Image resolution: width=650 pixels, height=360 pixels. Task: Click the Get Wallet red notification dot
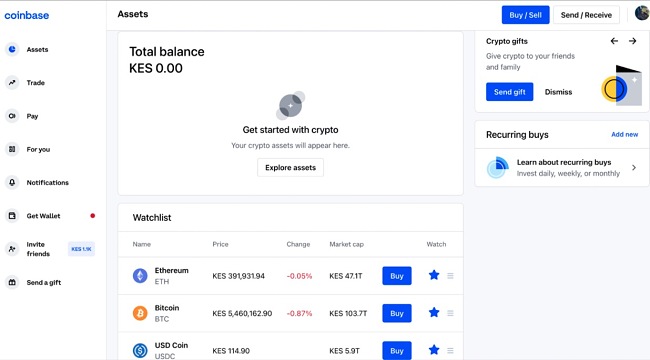[93, 216]
